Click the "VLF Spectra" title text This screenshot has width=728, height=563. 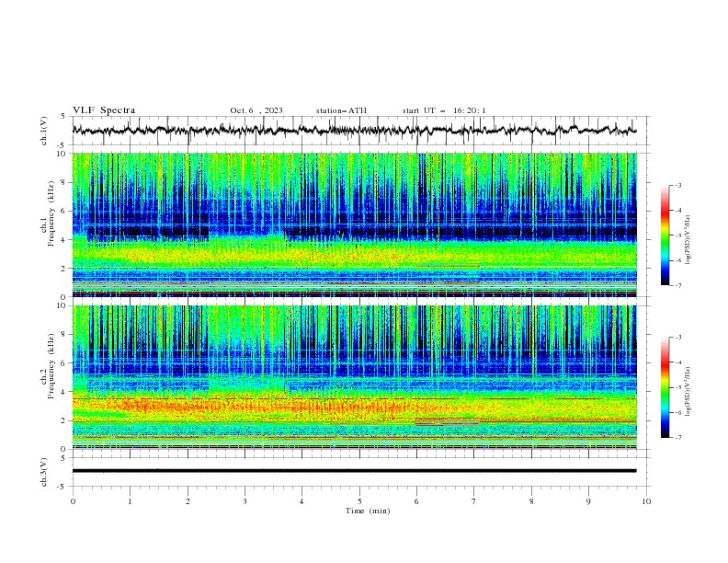click(104, 110)
